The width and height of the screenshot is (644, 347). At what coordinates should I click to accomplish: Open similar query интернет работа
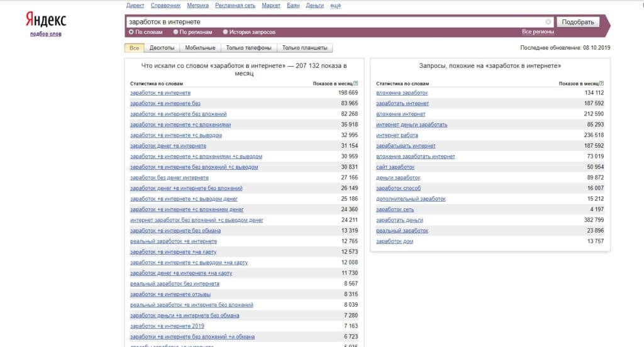[x=397, y=135]
